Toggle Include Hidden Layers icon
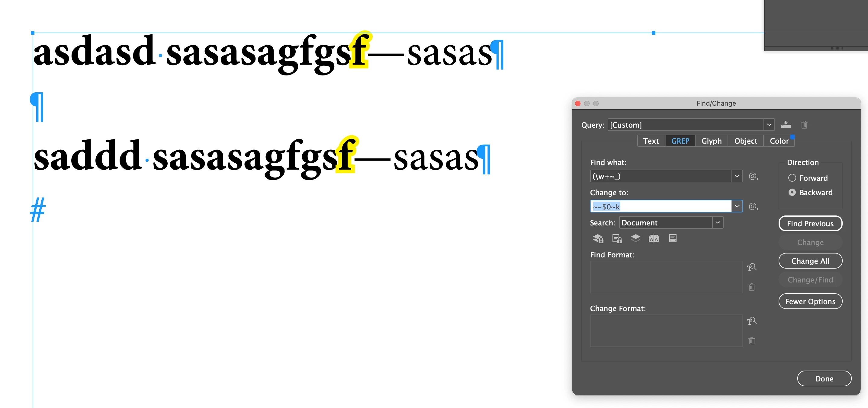The height and width of the screenshot is (408, 868). click(635, 238)
